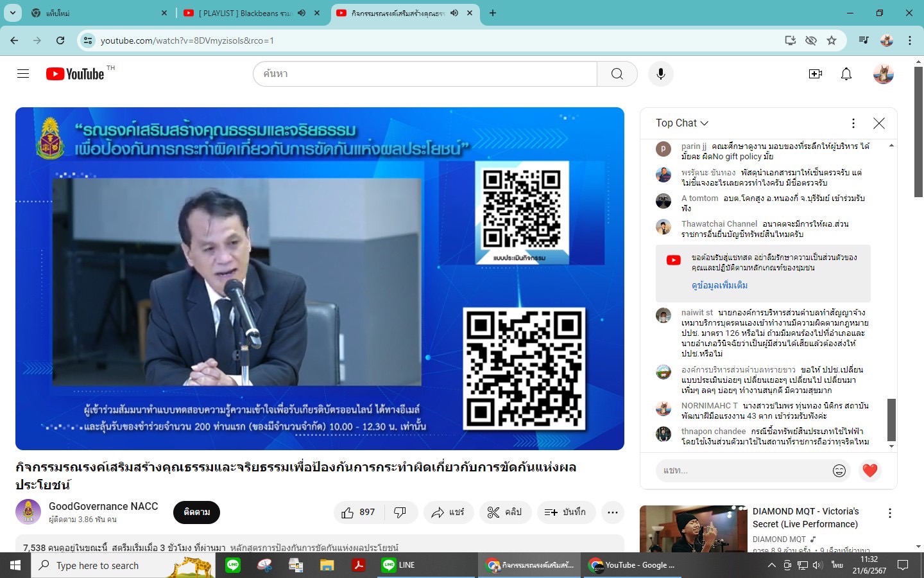Switch to the PLAYLIST Blackbeans tab
The image size is (924, 578).
[252, 13]
